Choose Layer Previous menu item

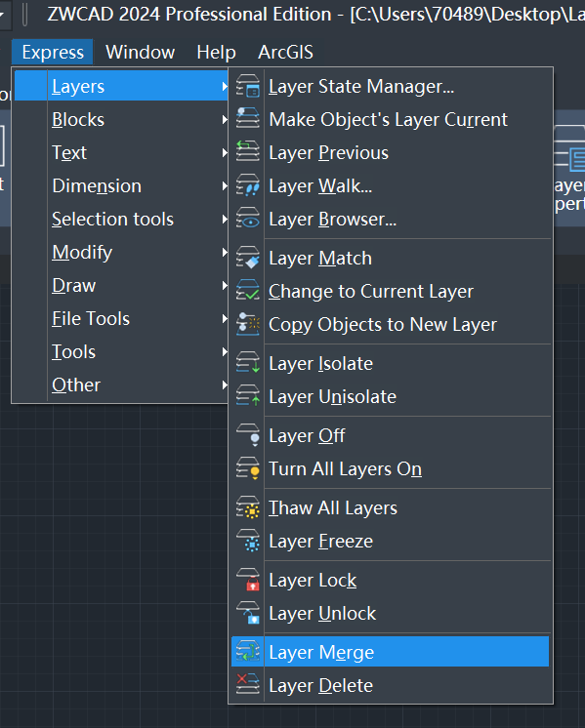pyautogui.click(x=391, y=153)
